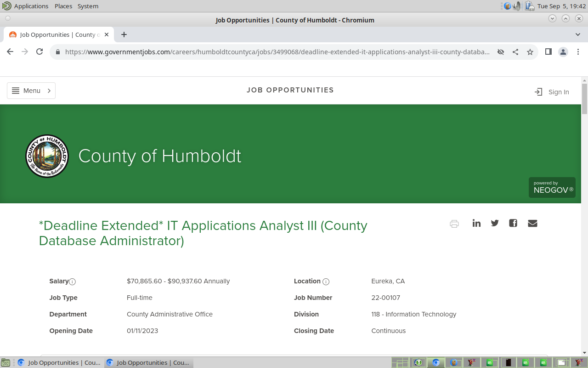Click the County of Humboldt heading

pos(160,156)
